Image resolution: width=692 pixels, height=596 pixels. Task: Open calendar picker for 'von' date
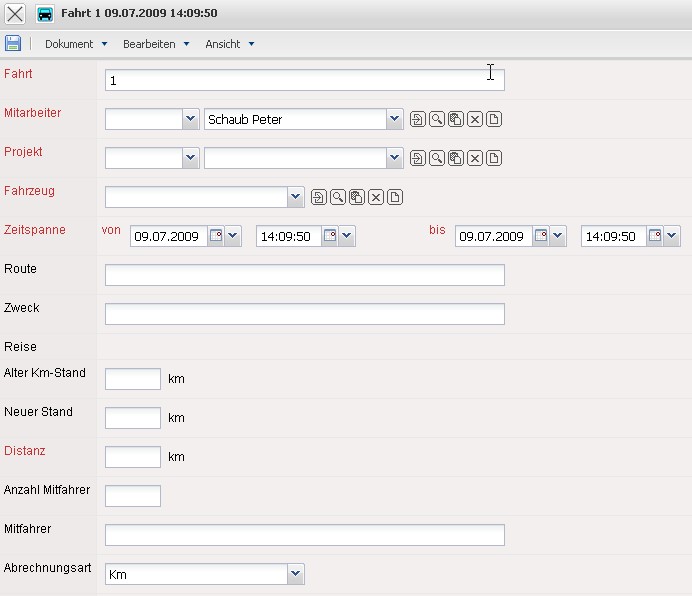click(x=216, y=237)
